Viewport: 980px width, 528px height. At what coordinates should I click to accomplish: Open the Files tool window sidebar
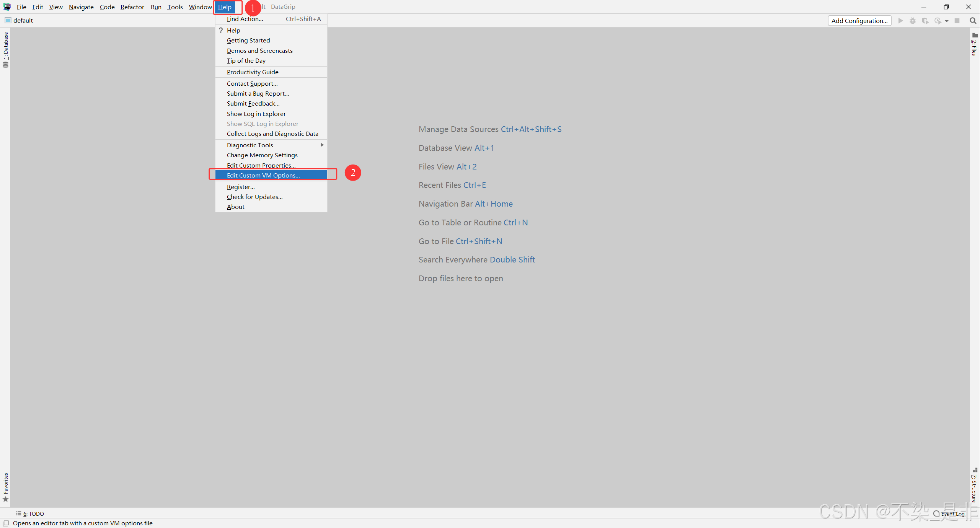click(974, 44)
